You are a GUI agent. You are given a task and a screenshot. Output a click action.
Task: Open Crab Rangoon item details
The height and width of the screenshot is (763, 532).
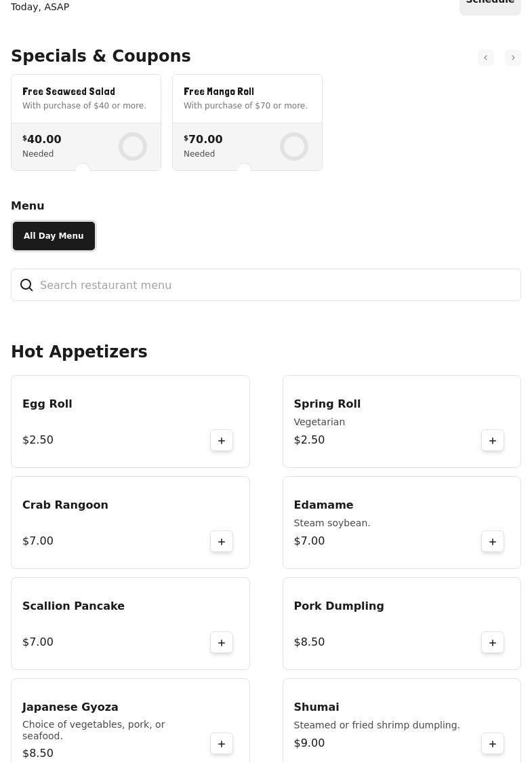click(x=65, y=505)
